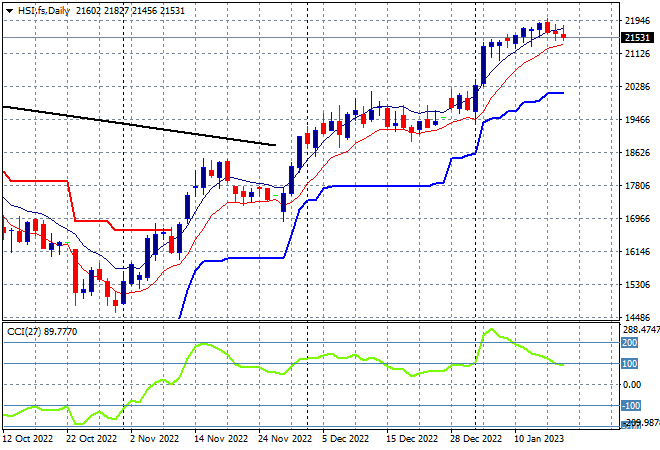Click the 10 Jan 2023 date label
Image resolution: width=660 pixels, height=450 pixels.
point(539,439)
